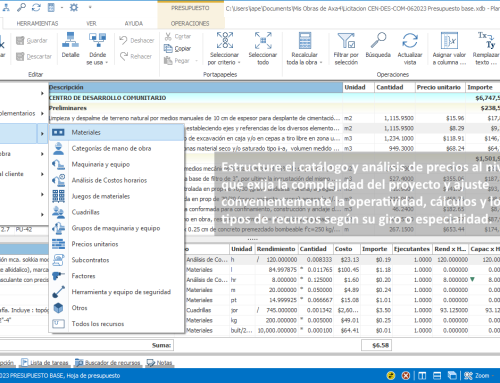Click the Precio unitario column header
Viewport: 500px width, 383px height.
pyautogui.click(x=439, y=87)
